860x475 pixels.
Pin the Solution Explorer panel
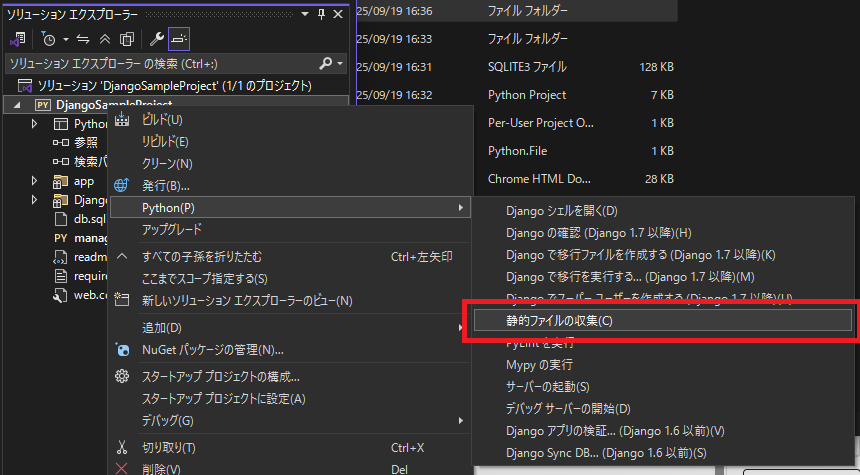point(321,13)
